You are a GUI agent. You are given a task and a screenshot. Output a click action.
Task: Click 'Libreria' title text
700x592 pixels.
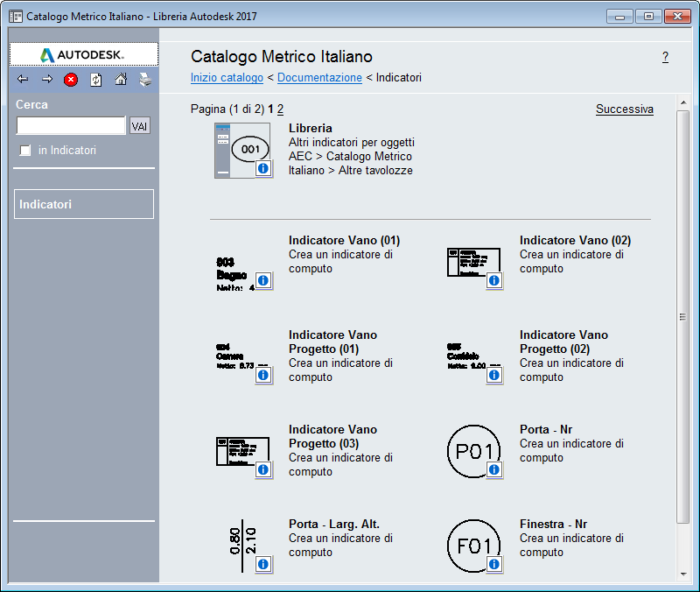[311, 128]
